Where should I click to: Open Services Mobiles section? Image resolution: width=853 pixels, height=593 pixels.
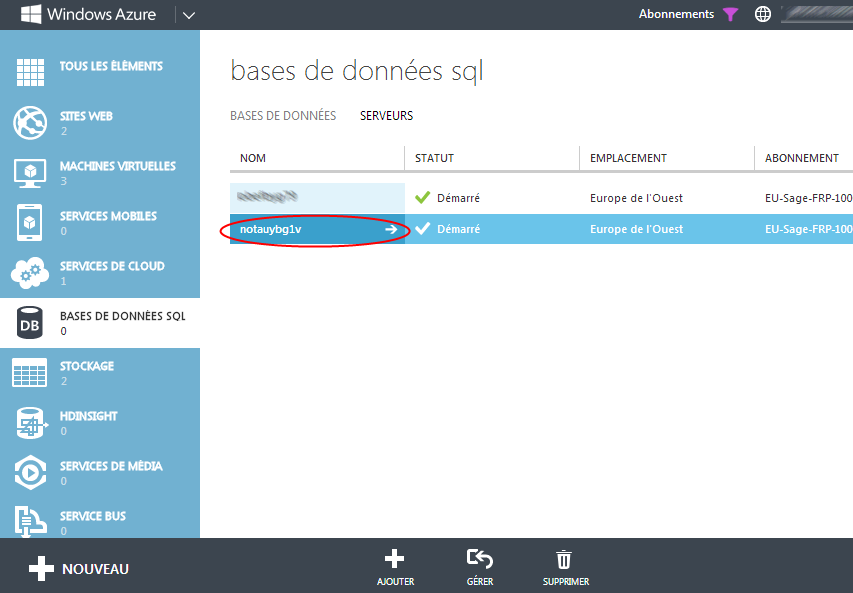pos(100,223)
